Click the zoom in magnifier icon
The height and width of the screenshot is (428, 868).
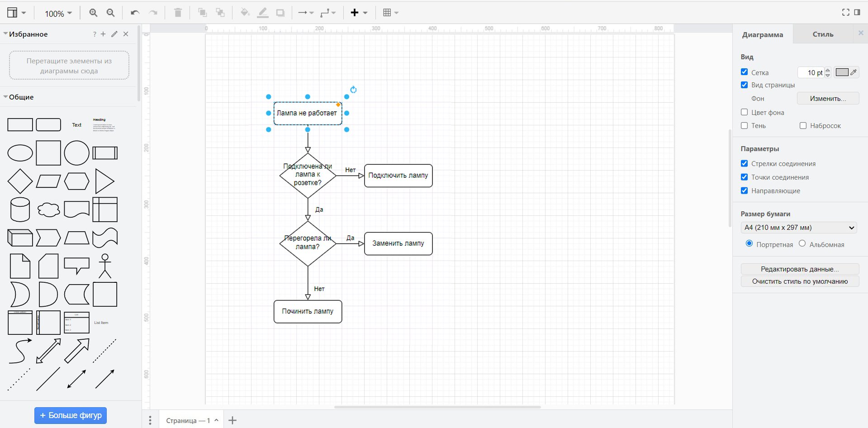click(x=93, y=13)
